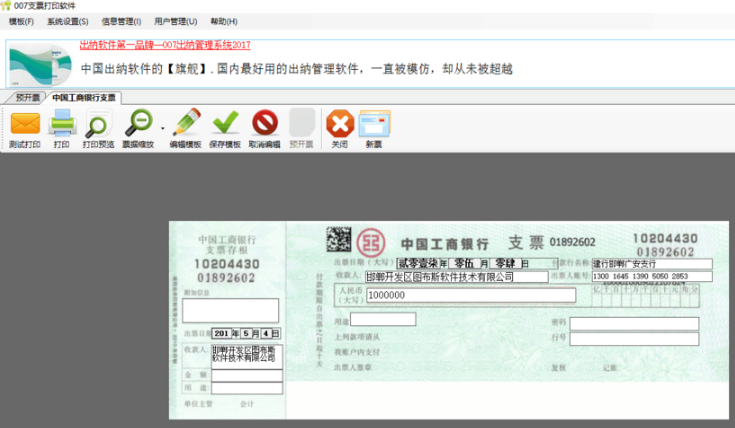Open the 用户管理(U) menu
The width and height of the screenshot is (735, 428).
click(x=175, y=22)
